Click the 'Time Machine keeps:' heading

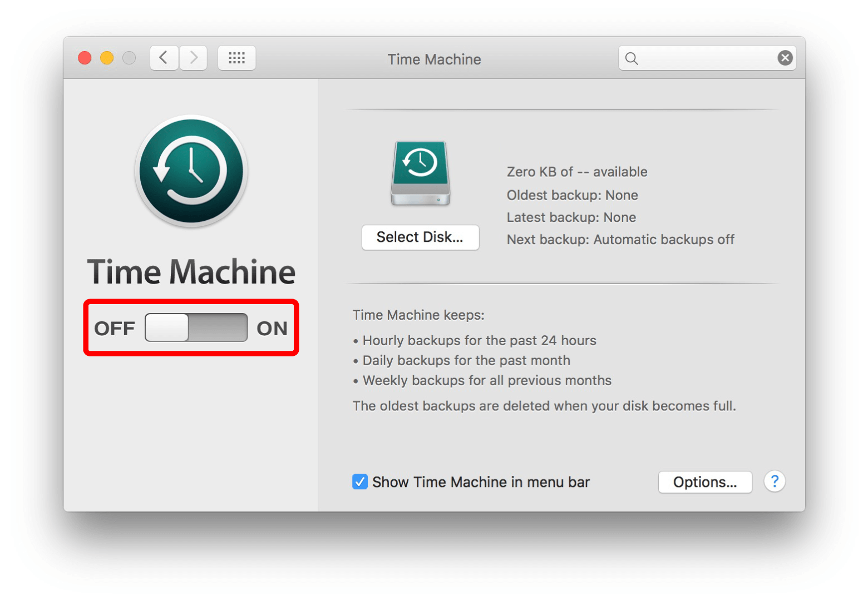pos(418,315)
